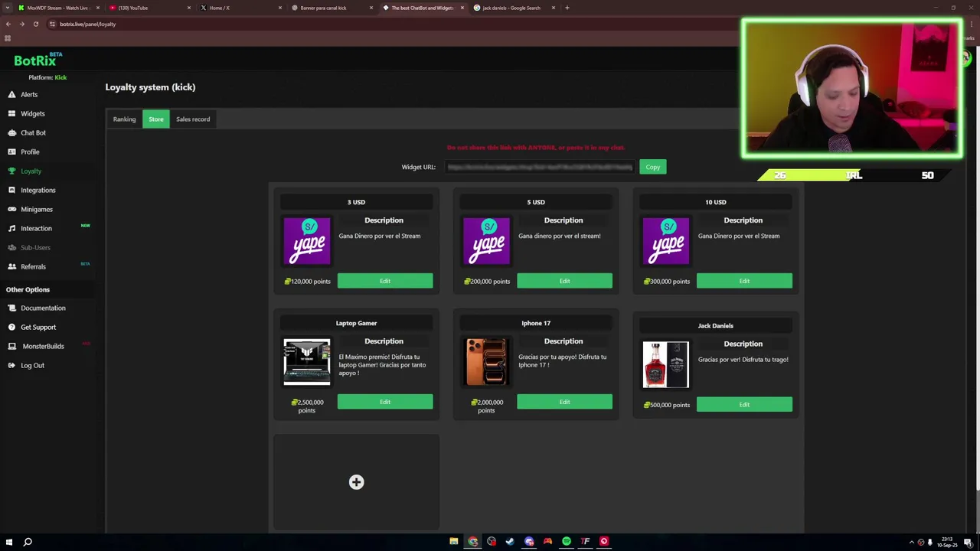980x551 pixels.
Task: Click the Widget URL field
Action: 540,167
